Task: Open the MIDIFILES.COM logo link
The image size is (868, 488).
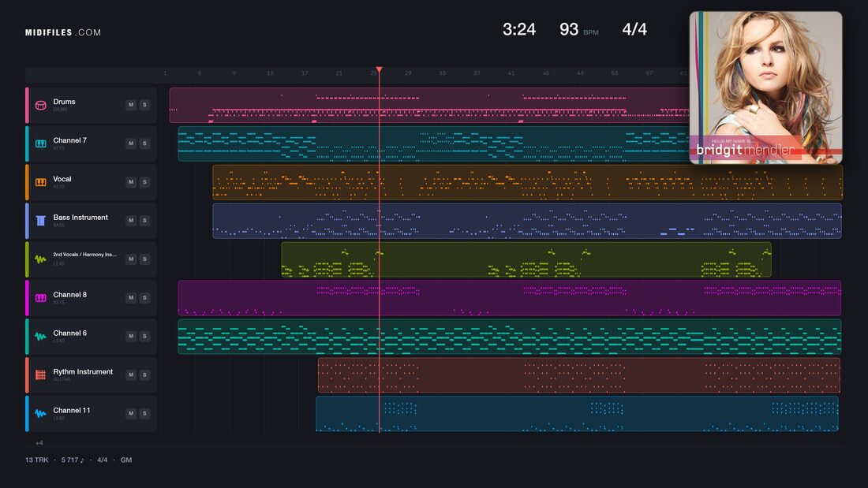Action: tap(63, 32)
